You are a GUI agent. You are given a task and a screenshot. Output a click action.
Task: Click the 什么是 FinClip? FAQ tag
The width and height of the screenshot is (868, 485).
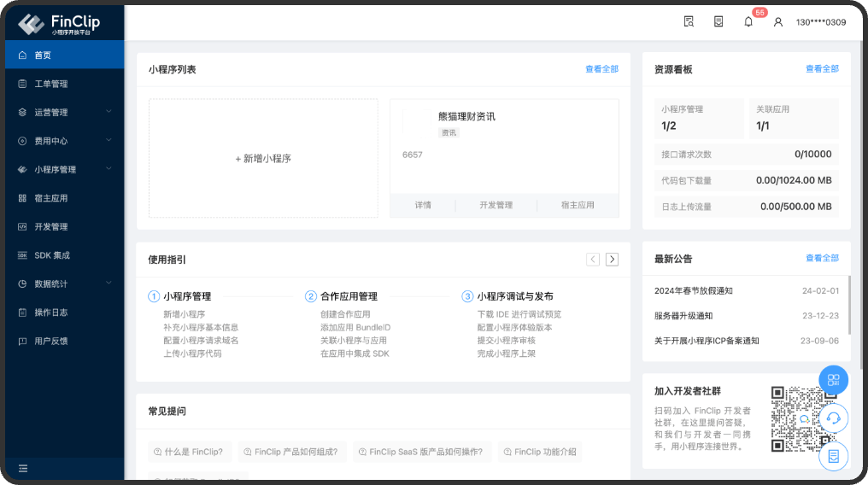[x=188, y=452]
